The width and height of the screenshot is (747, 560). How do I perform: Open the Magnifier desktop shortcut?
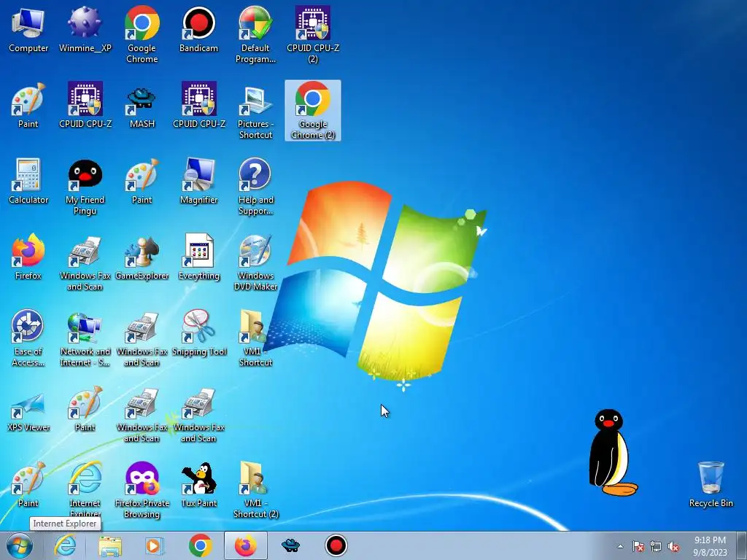(x=198, y=181)
